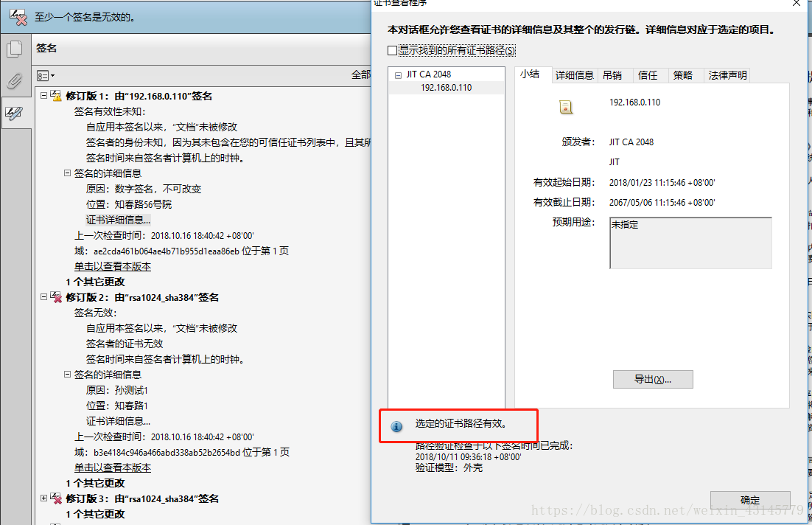Open 单击以查看本版本 link under revision 1
The width and height of the screenshot is (812, 525).
(x=113, y=266)
